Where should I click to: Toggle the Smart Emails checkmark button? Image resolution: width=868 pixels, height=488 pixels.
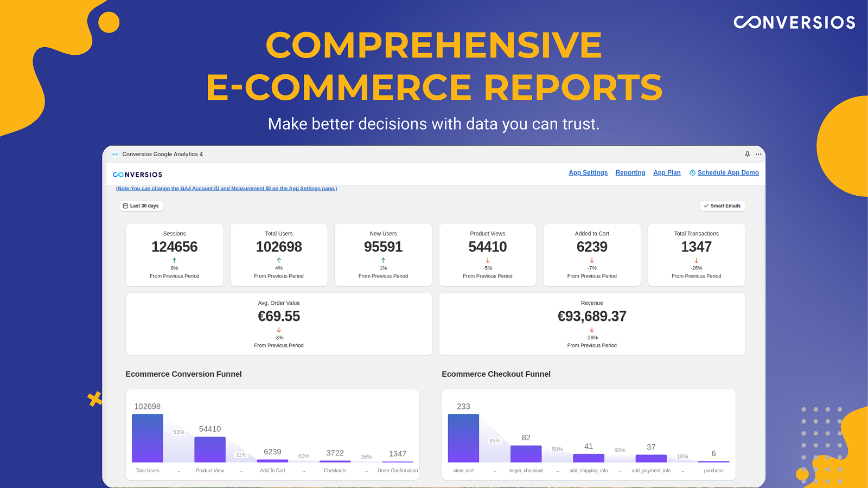pyautogui.click(x=722, y=206)
